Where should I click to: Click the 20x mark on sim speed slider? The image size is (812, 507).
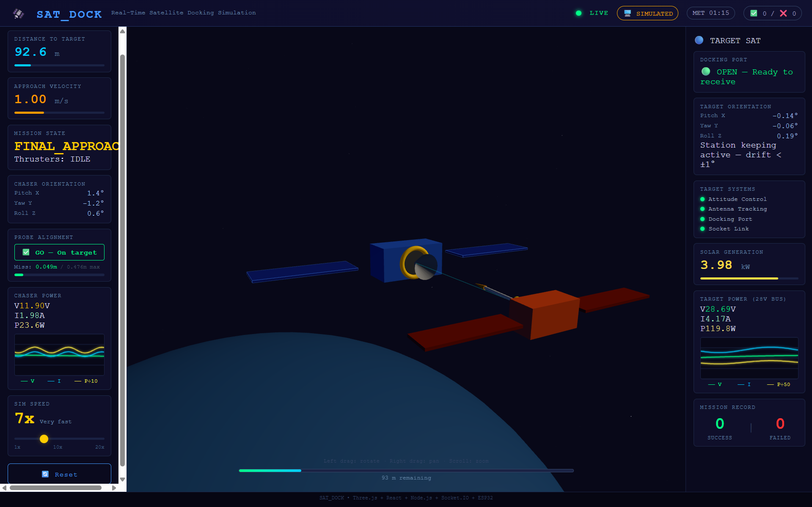coord(100,447)
